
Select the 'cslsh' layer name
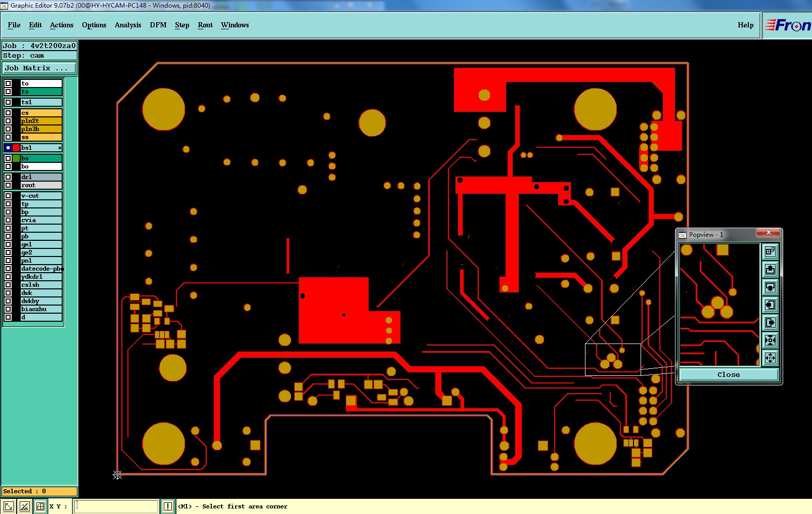(x=41, y=285)
